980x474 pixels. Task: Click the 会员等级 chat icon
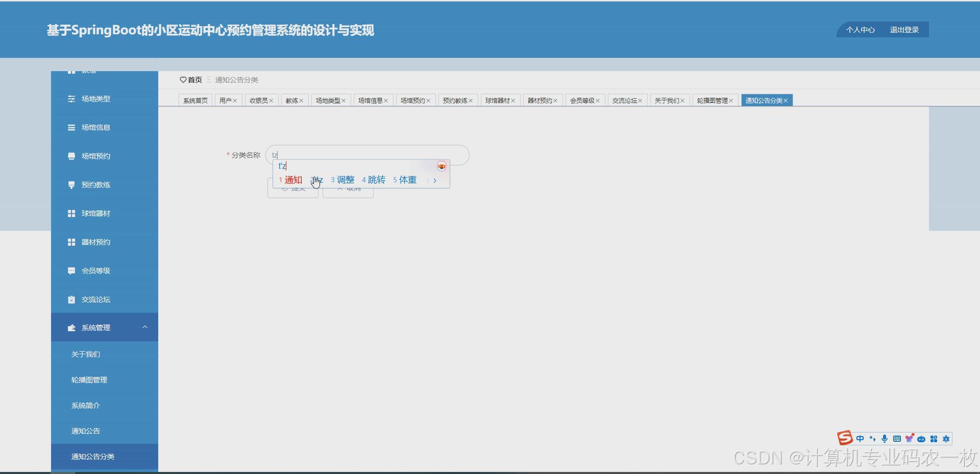coord(71,271)
